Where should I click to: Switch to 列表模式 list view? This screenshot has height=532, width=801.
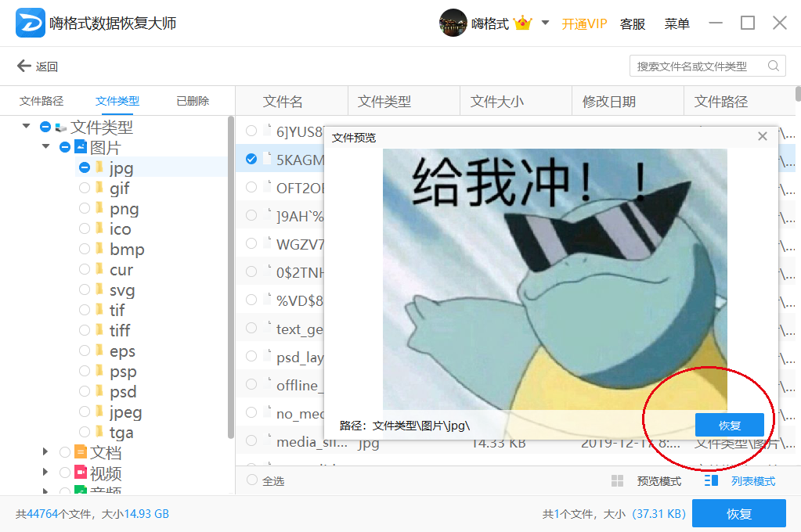[x=740, y=481]
